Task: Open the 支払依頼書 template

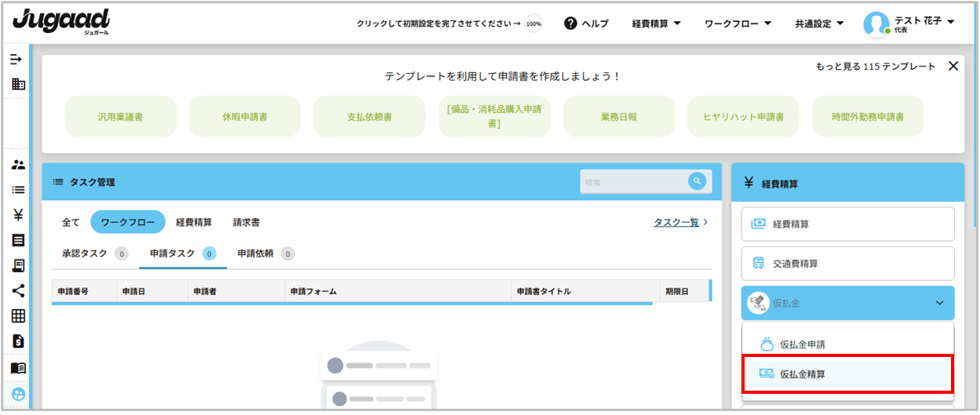Action: point(370,116)
